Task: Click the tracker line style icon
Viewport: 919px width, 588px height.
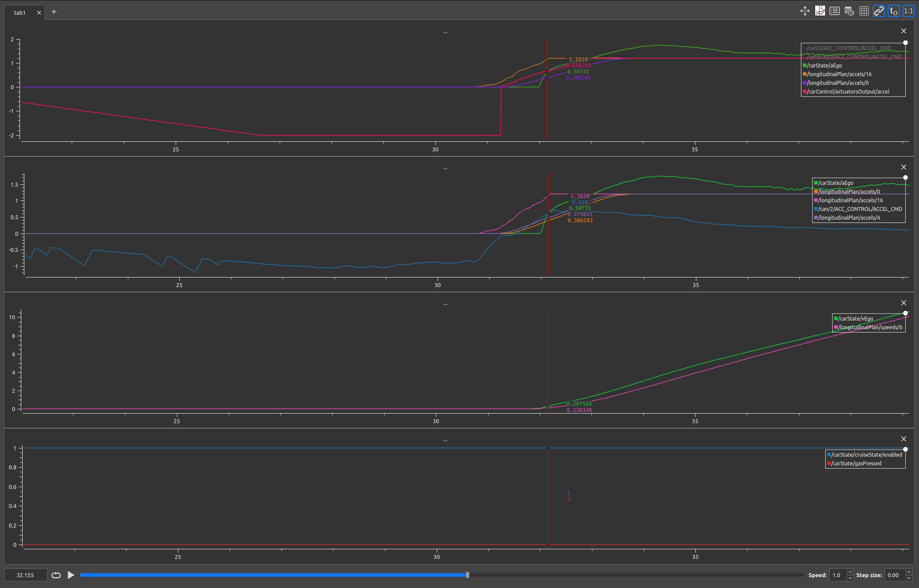Action: click(x=819, y=11)
